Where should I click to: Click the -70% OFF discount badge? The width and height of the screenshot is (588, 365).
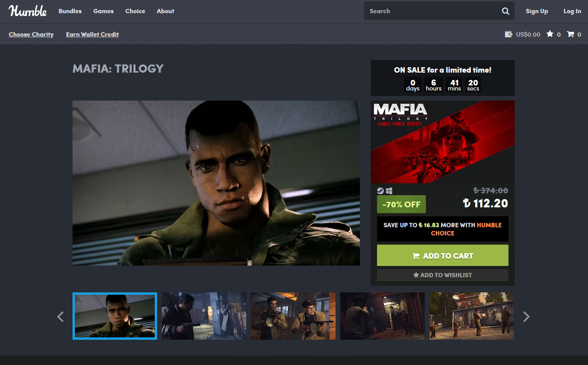[x=401, y=204]
